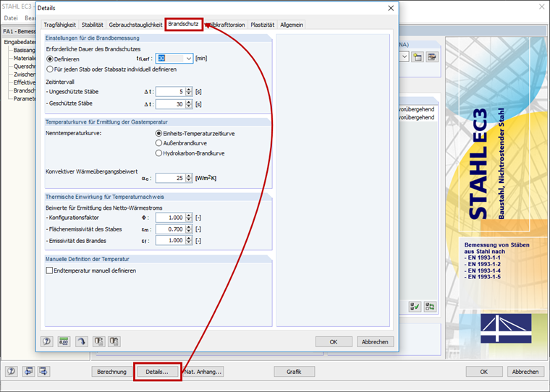Click OK in the main STAHL EC3 window
Viewport: 550px width, 392px height.
(483, 372)
